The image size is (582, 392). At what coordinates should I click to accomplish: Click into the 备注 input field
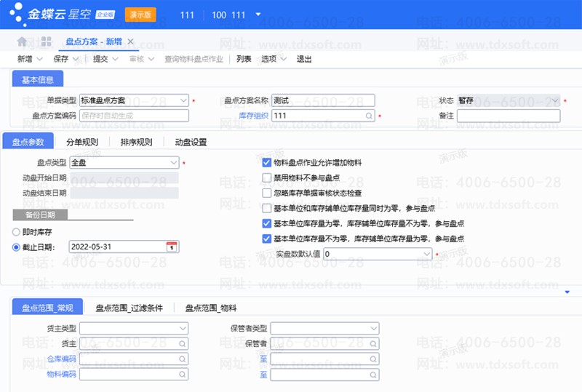(509, 116)
